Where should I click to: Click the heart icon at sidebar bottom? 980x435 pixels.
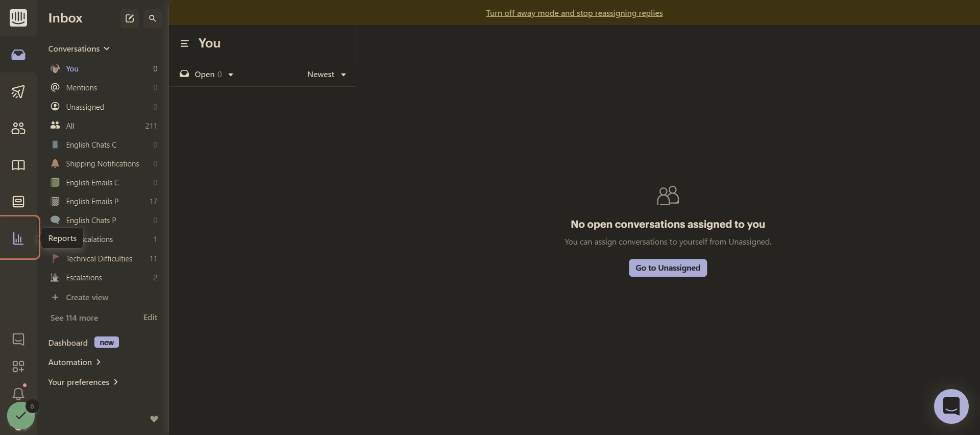click(x=154, y=419)
